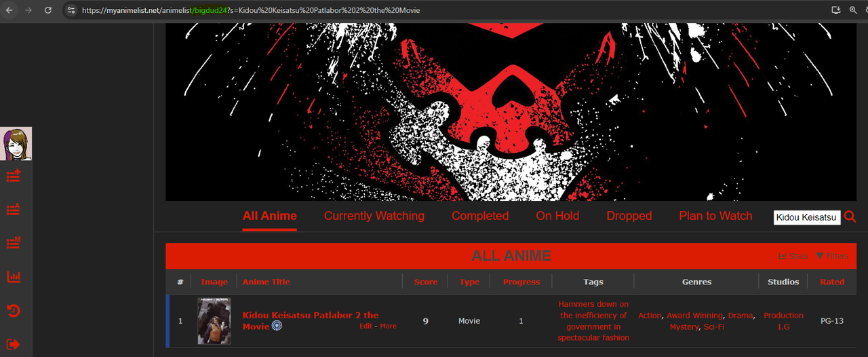Open the user avatar profile picture
The height and width of the screenshot is (357, 868).
pos(16,144)
